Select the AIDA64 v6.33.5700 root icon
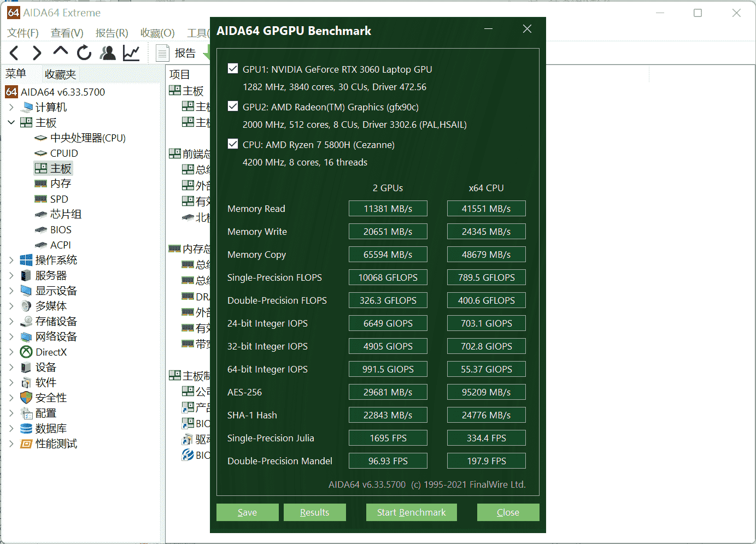Image resolution: width=756 pixels, height=544 pixels. (x=11, y=92)
